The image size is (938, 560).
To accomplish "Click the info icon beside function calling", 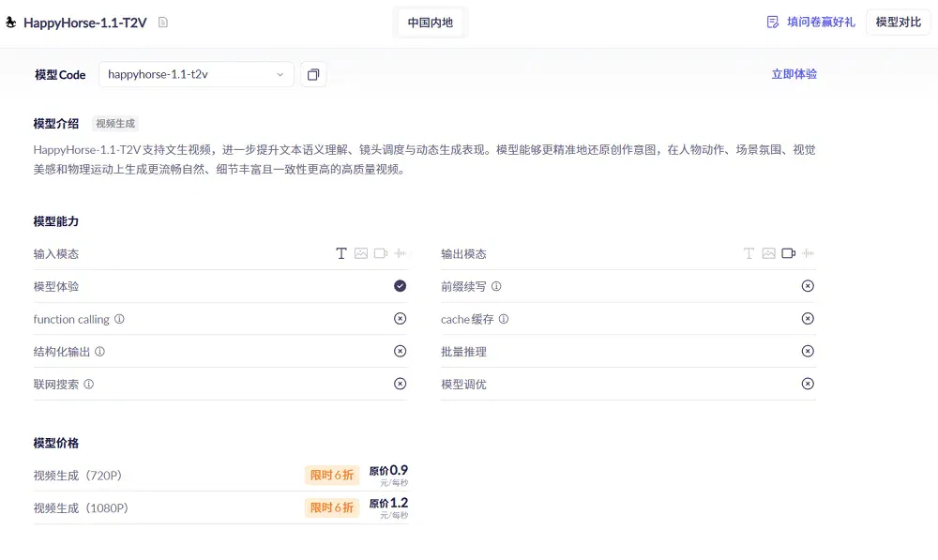I will pos(120,319).
